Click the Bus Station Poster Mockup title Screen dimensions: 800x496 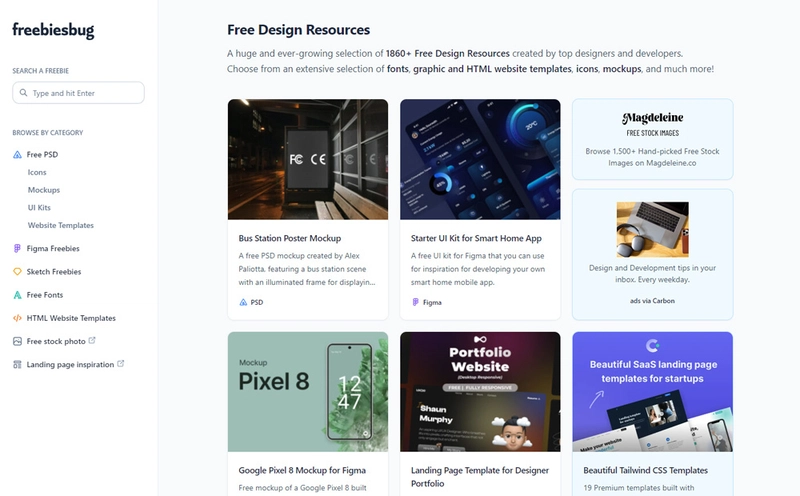(290, 238)
